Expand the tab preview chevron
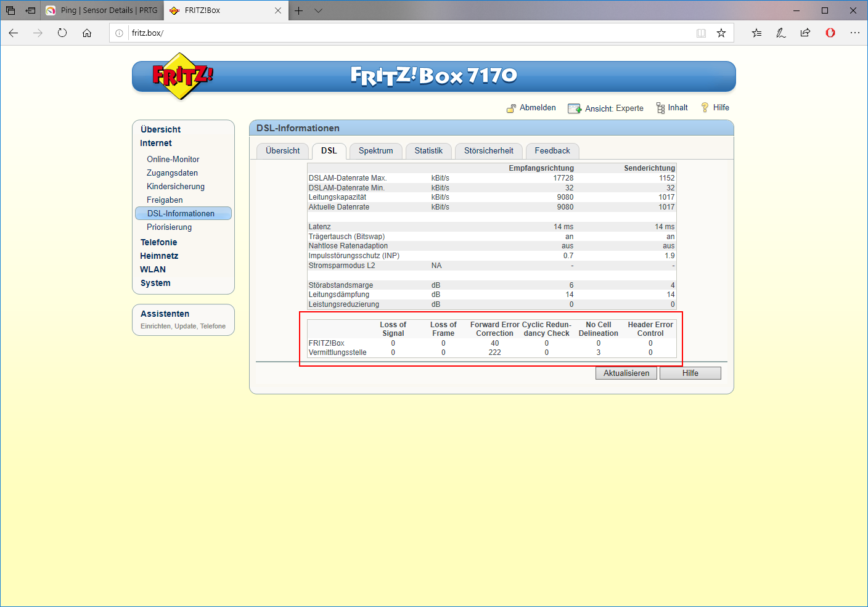This screenshot has height=607, width=868. [318, 10]
